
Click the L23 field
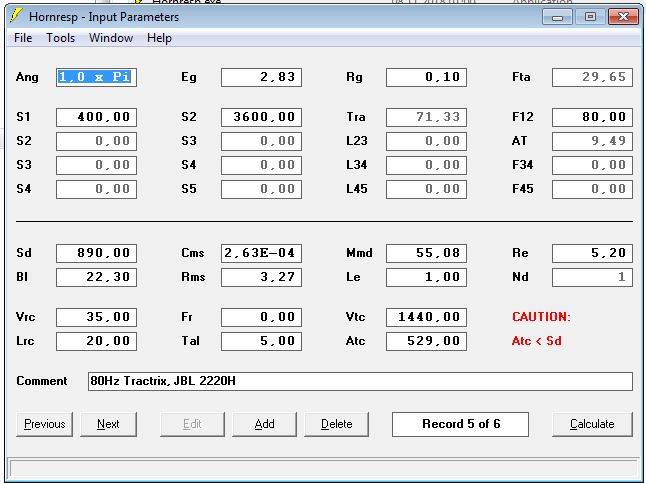pyautogui.click(x=426, y=141)
